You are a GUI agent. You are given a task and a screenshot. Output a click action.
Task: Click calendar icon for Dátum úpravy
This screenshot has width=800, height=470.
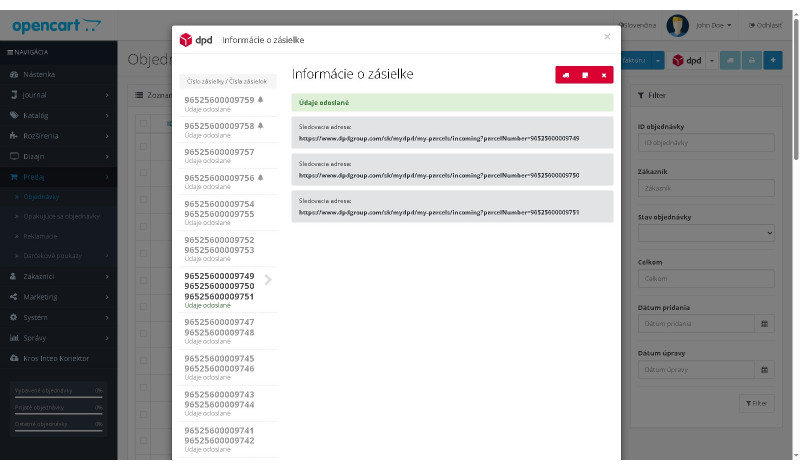click(764, 369)
